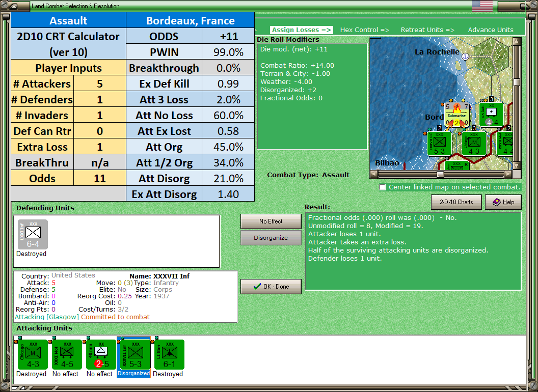Click the United States flag icon
The image size is (538, 392).
tap(482, 6)
